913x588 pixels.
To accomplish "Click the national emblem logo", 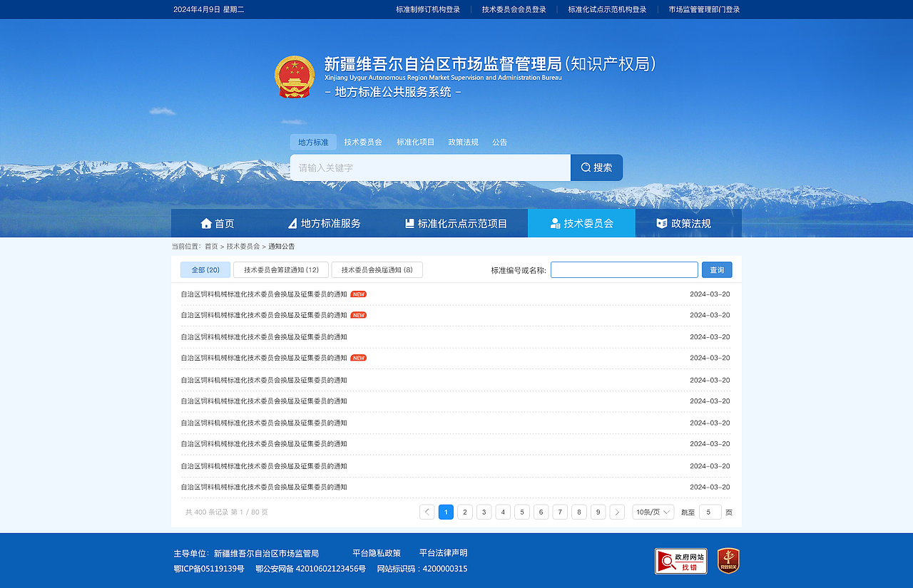I will (295, 76).
